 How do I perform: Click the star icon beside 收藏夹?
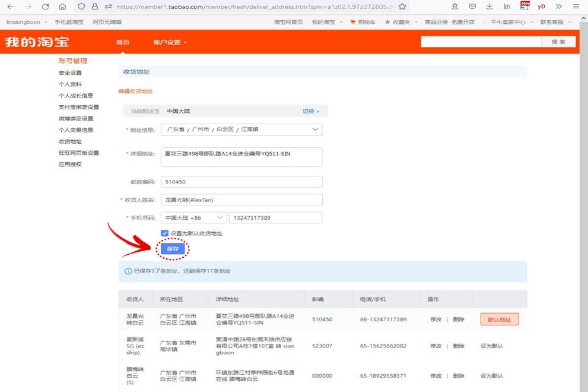(x=387, y=22)
